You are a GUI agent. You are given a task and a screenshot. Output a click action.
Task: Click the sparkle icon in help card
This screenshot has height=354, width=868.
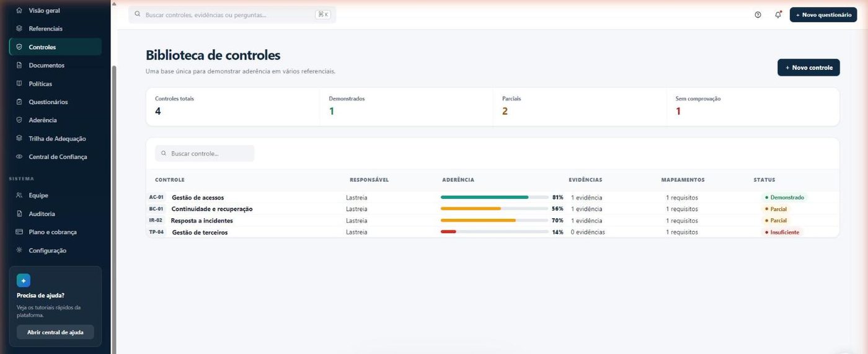[24, 280]
